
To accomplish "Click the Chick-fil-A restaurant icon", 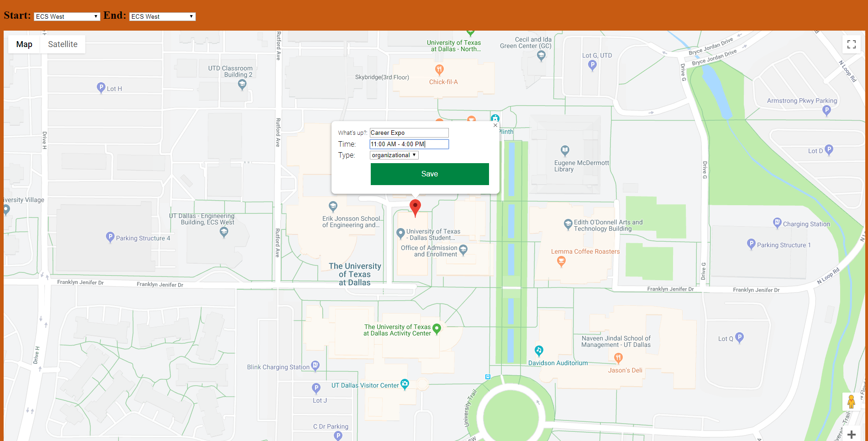I will click(439, 70).
